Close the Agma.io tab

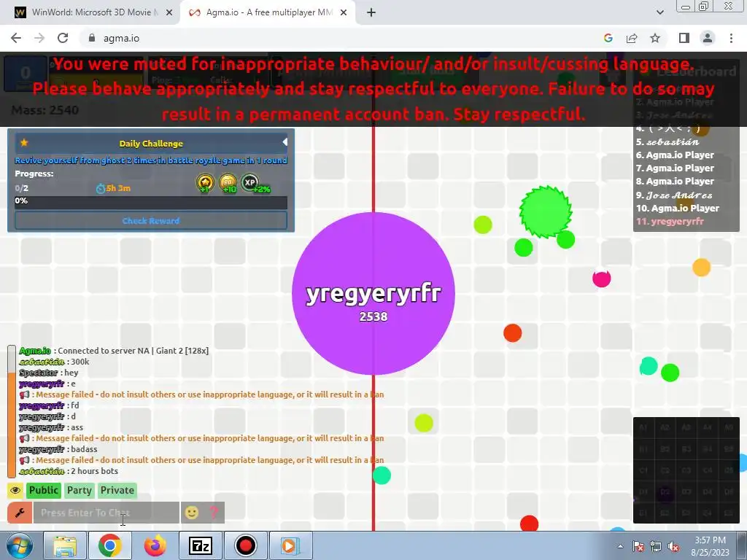tap(344, 12)
